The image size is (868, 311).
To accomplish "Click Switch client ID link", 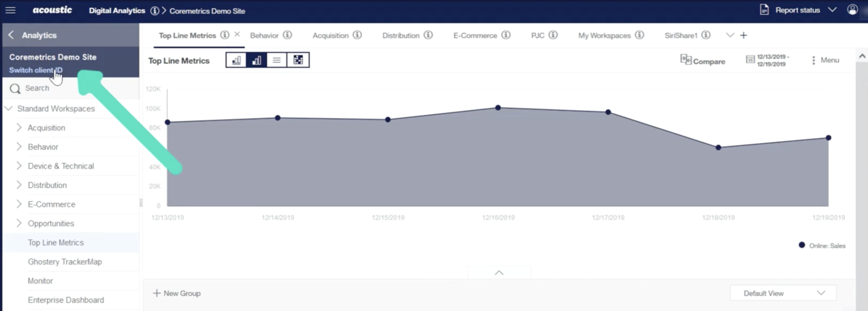I will (x=36, y=70).
